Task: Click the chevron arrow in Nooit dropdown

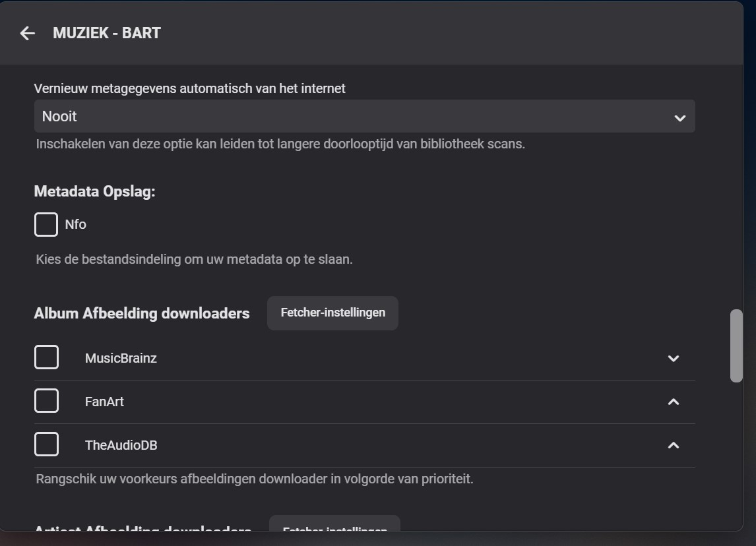Action: pyautogui.click(x=679, y=118)
